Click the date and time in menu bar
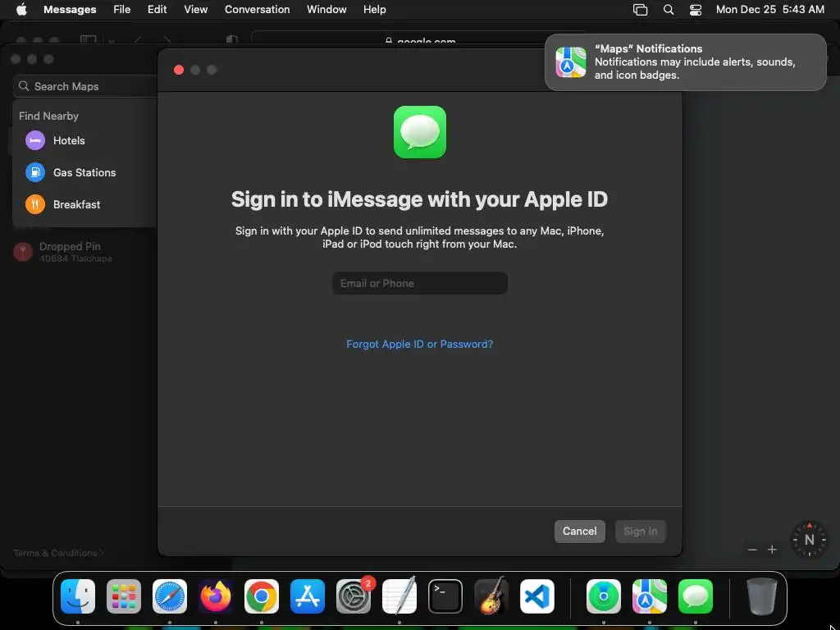The height and width of the screenshot is (630, 840). [769, 10]
